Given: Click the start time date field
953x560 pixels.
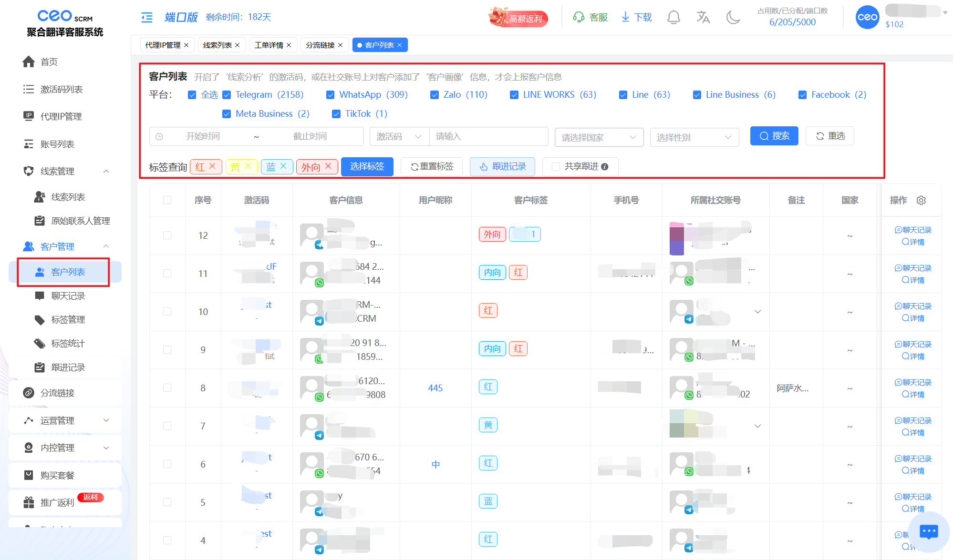Looking at the screenshot, I should point(203,136).
